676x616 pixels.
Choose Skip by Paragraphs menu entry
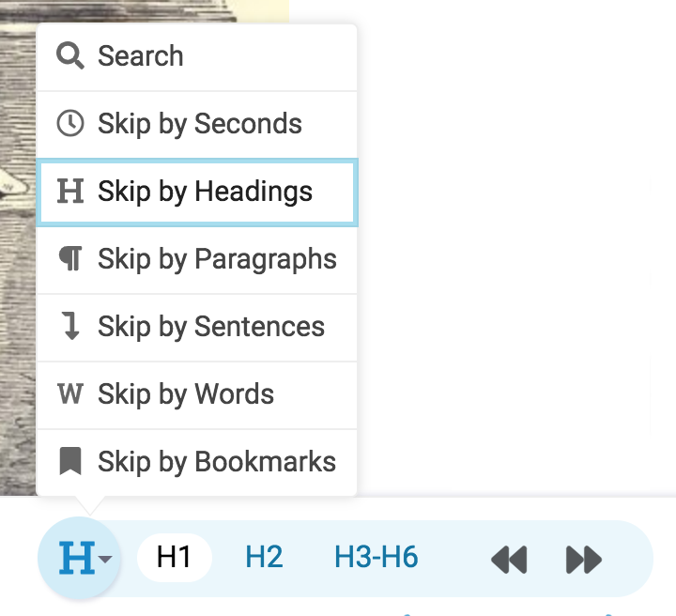[197, 259]
